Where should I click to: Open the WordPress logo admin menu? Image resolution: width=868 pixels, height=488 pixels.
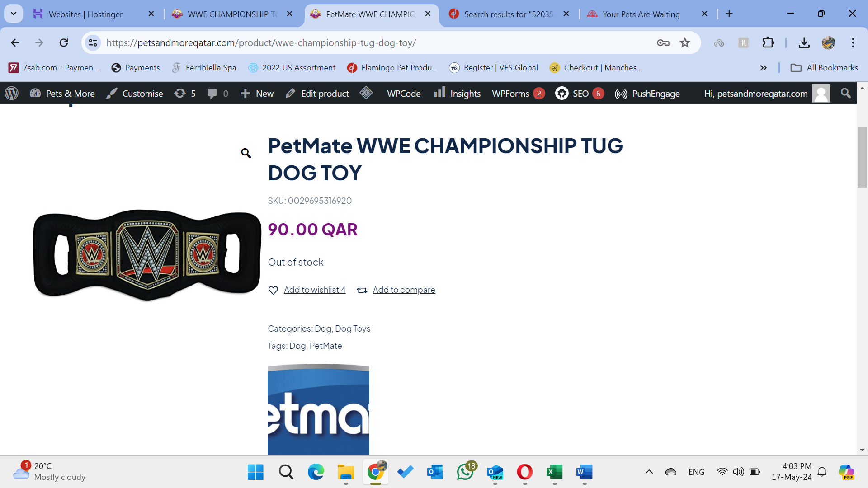pyautogui.click(x=12, y=94)
